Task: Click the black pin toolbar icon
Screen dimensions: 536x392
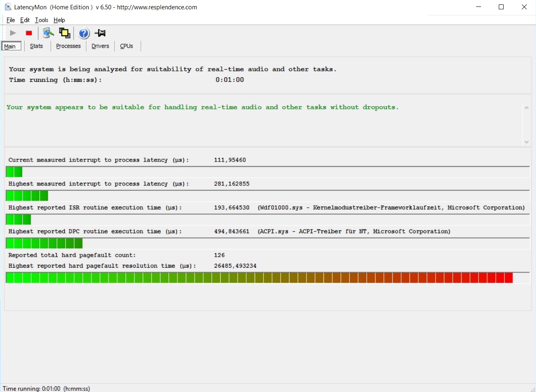Action: pos(100,33)
